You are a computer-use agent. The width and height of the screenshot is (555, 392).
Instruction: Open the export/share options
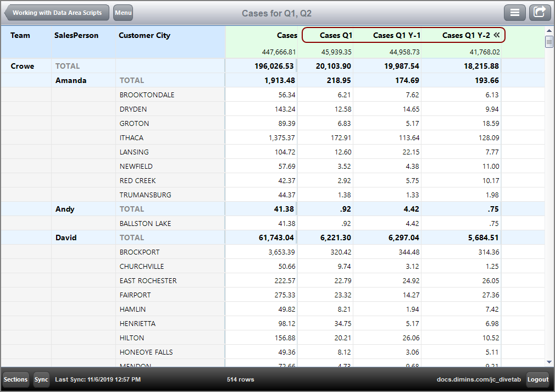540,12
